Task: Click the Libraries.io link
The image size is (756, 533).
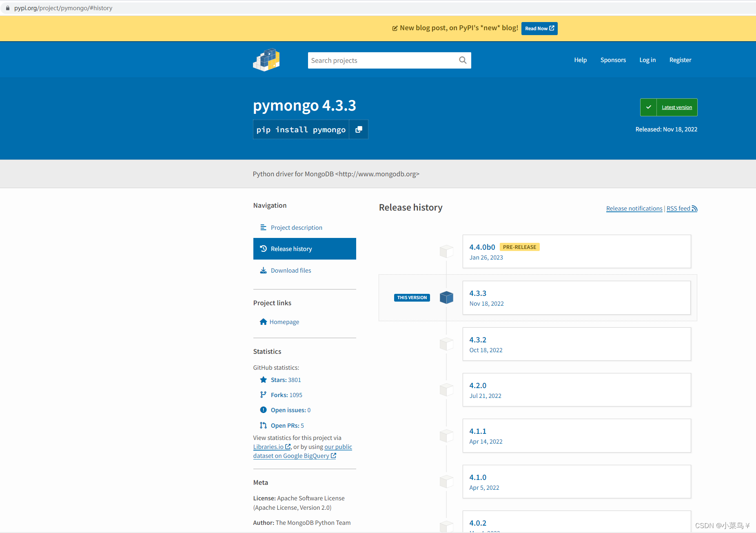Action: pos(269,446)
